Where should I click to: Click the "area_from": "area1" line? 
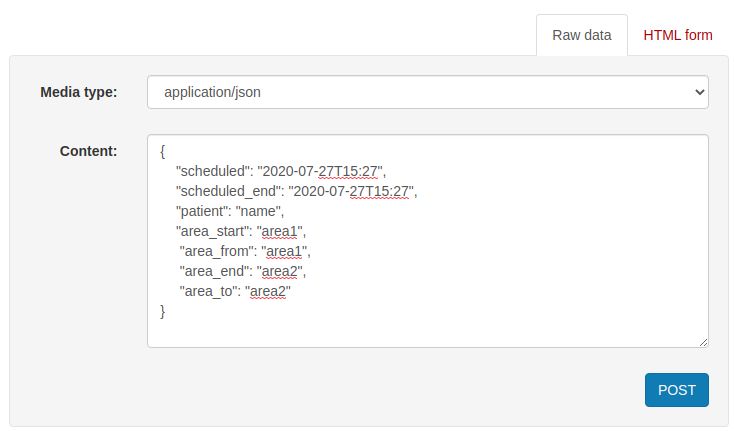click(245, 252)
